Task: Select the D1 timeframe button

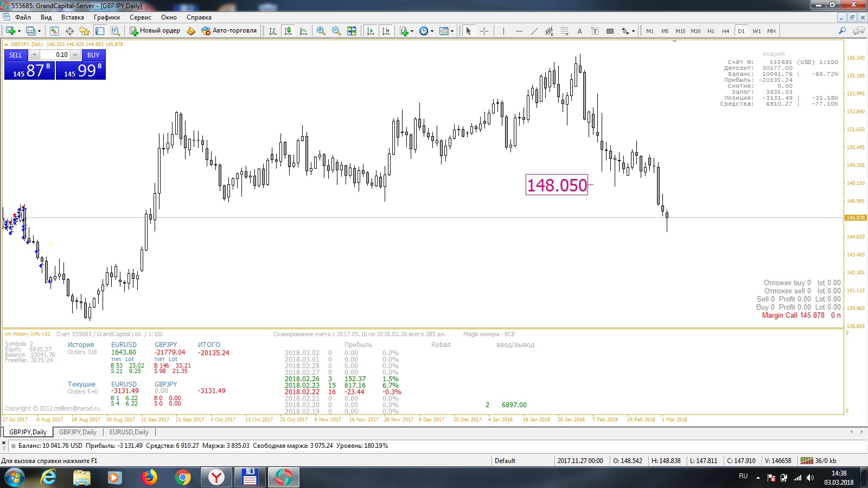Action: point(741,31)
